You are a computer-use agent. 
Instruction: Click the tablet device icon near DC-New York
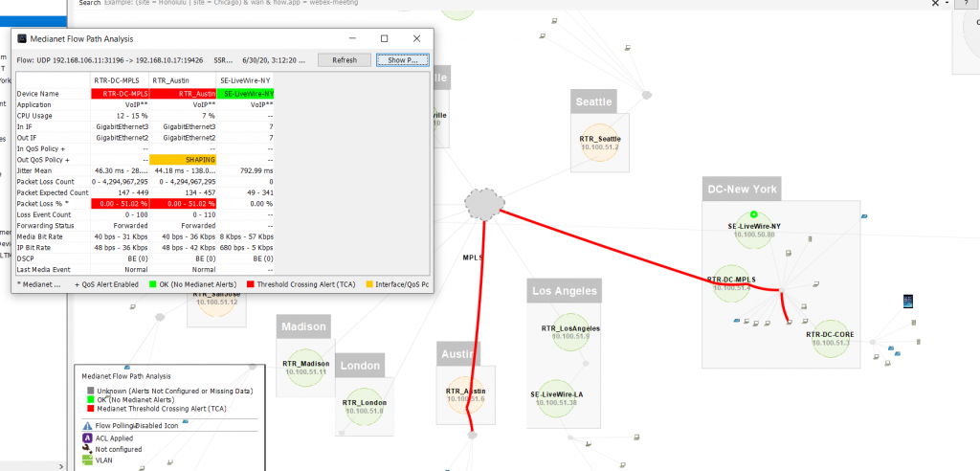click(909, 302)
